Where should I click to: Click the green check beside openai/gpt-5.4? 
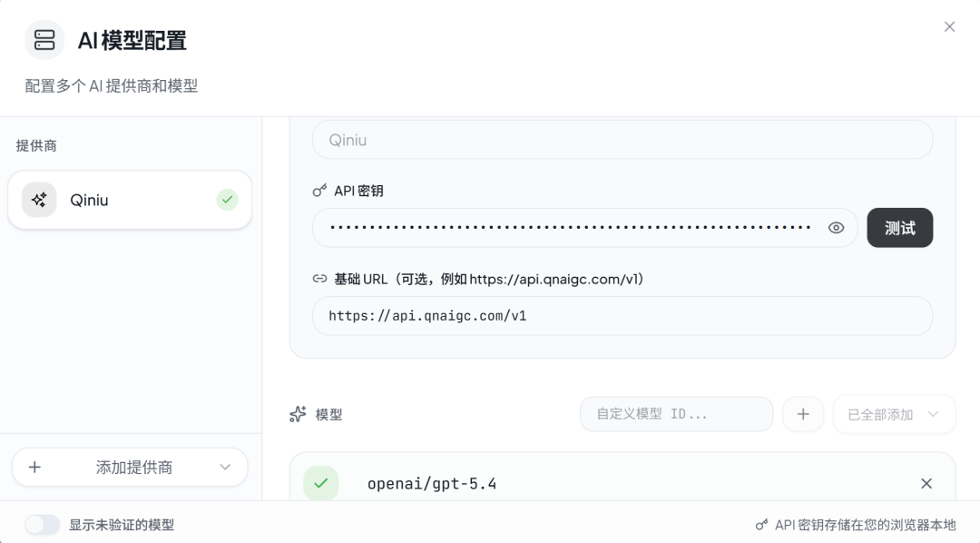[320, 483]
